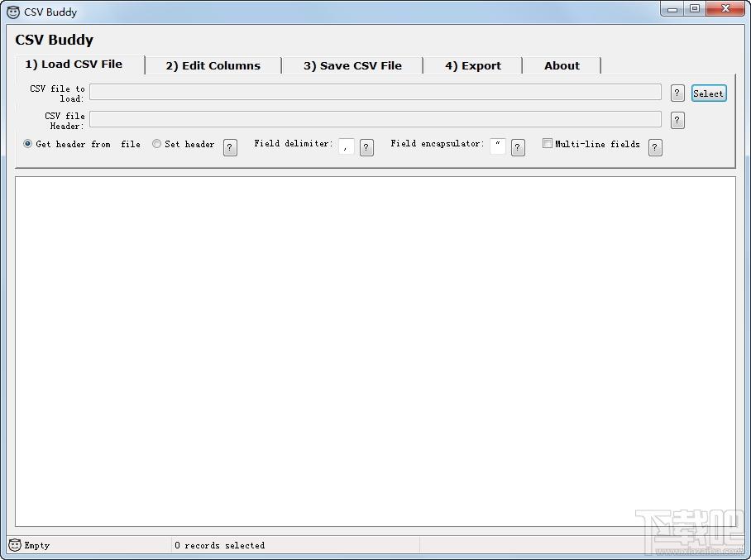Click into the Field encapsulator box
This screenshot has height=560, width=751.
tap(498, 146)
